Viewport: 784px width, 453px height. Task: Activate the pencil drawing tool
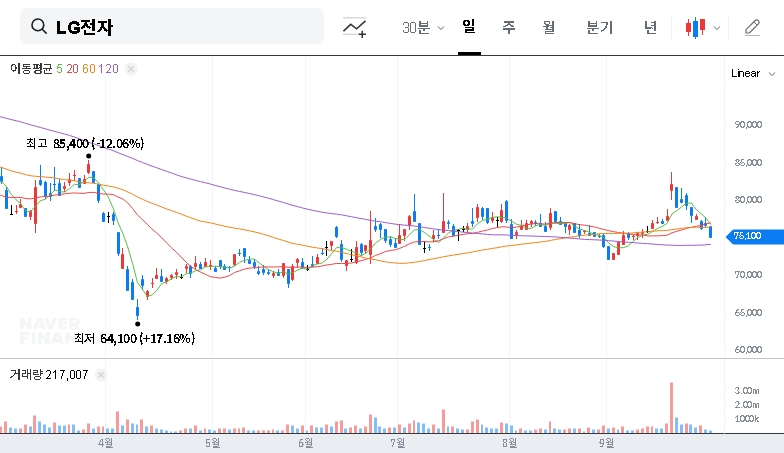(752, 28)
